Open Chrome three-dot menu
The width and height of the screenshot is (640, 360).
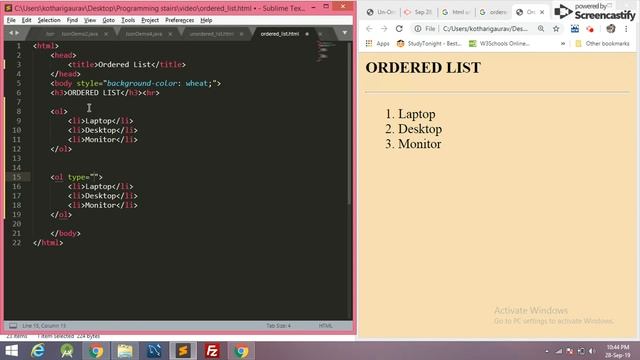pos(626,29)
